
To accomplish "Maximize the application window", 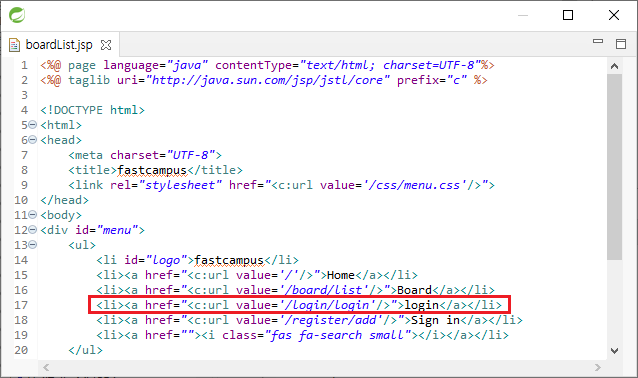I will 568,15.
